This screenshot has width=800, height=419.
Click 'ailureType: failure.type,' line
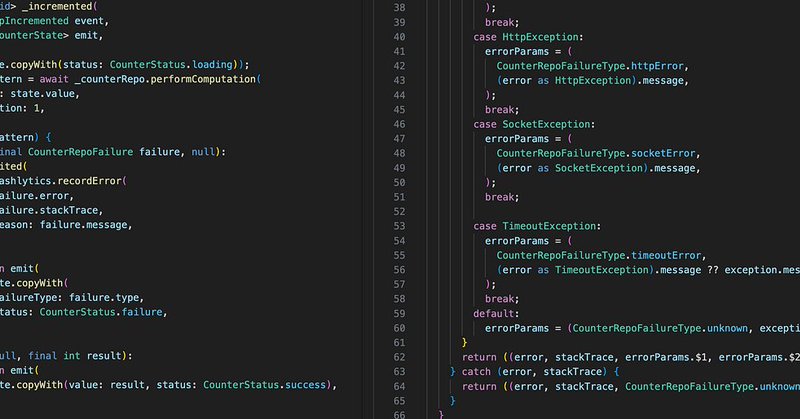pyautogui.click(x=72, y=298)
